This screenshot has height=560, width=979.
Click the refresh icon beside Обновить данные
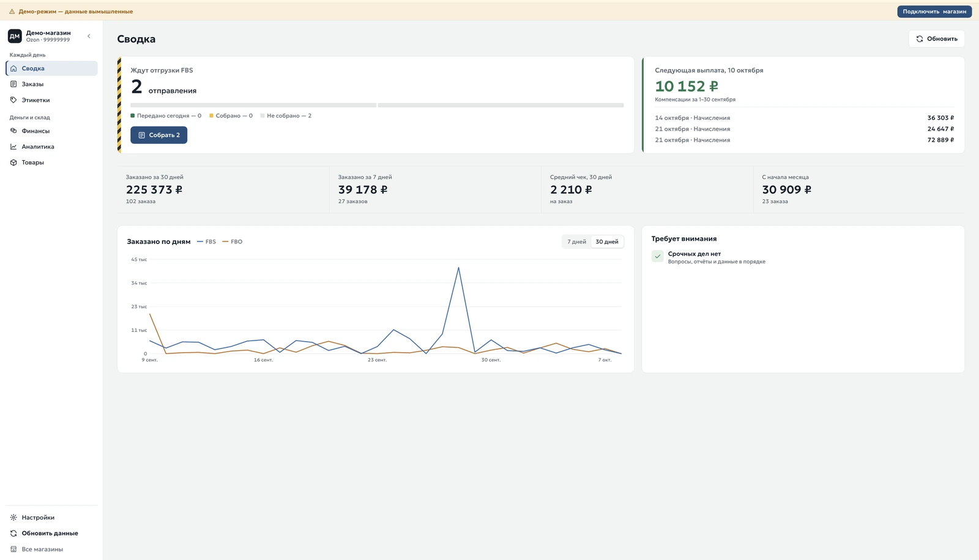tap(13, 534)
